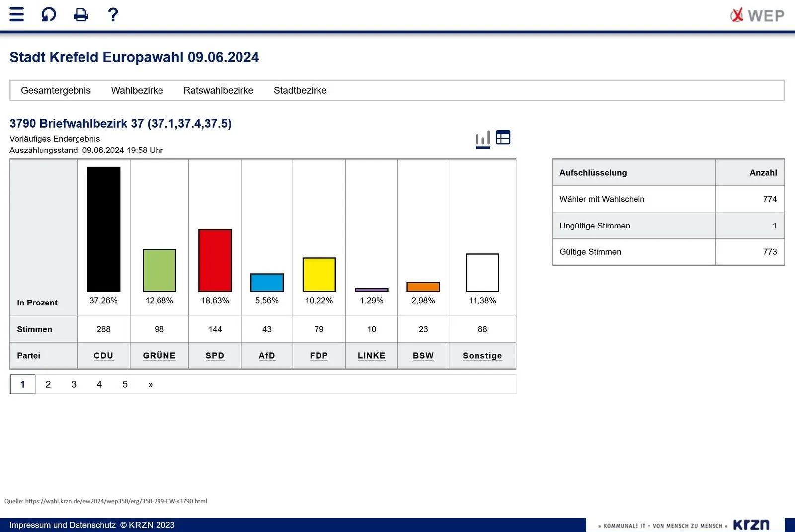This screenshot has height=532, width=795.
Task: Open the Wahlbezirke menu
Action: click(x=137, y=90)
